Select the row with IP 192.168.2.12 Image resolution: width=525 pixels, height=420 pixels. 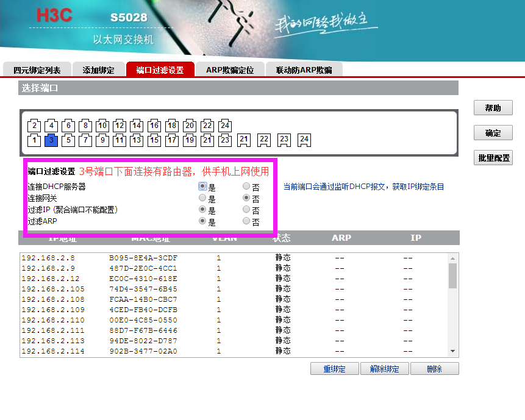(234, 279)
